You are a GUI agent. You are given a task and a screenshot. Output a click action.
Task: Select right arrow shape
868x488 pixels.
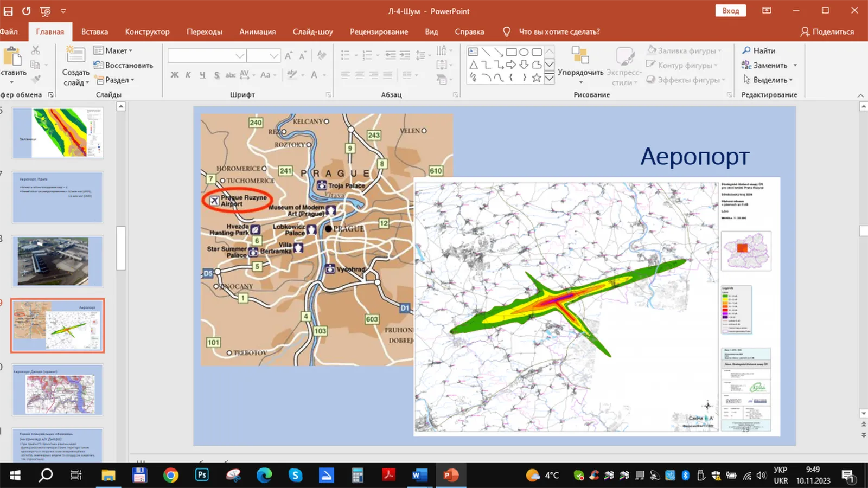click(x=511, y=65)
